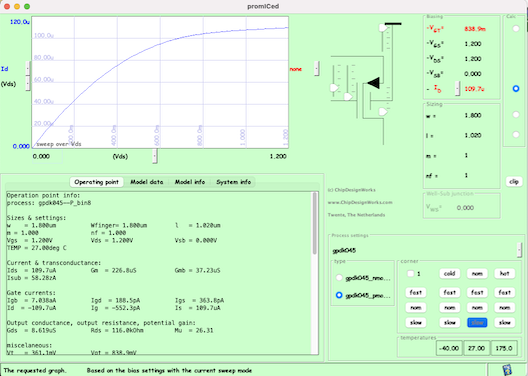528x376 pixels.
Task: Click the www.ChipDesignWorks.com link
Action: pyautogui.click(x=360, y=202)
